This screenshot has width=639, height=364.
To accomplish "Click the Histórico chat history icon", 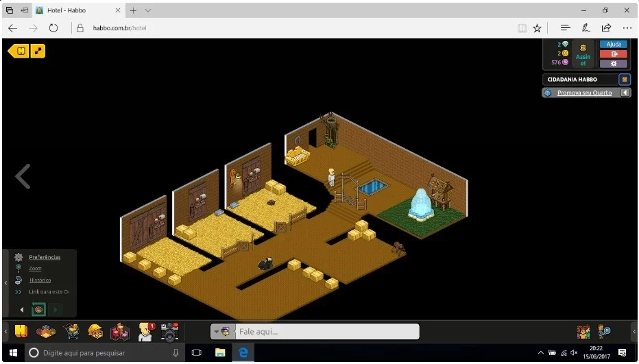I will click(19, 280).
